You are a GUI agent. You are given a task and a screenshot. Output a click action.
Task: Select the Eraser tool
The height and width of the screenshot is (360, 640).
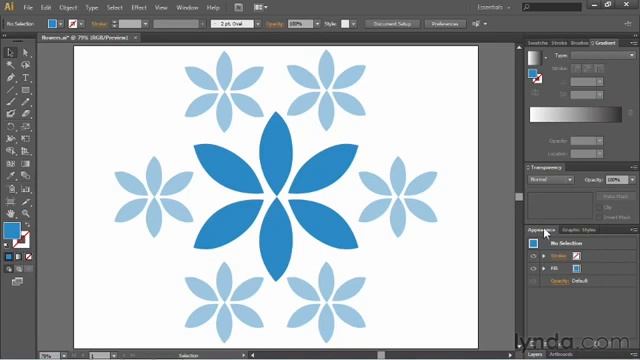click(x=25, y=114)
